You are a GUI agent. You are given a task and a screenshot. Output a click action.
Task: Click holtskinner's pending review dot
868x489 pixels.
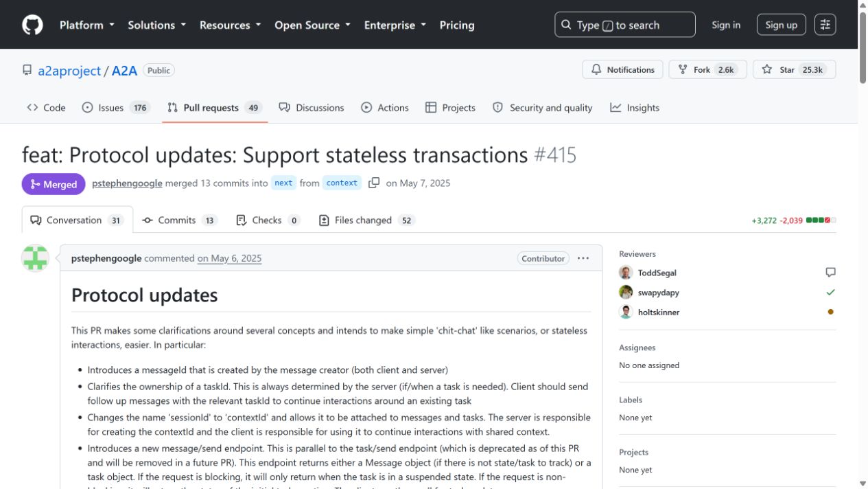(x=830, y=312)
